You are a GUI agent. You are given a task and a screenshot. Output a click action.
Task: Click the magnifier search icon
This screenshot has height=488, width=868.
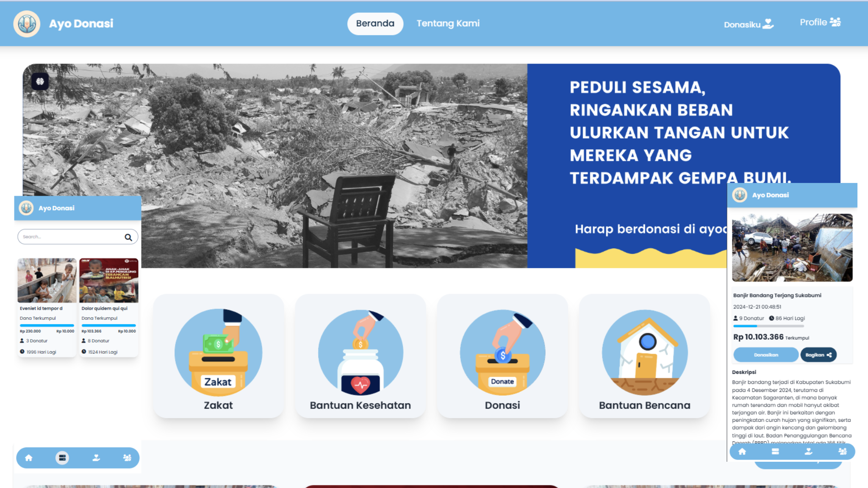tap(128, 237)
